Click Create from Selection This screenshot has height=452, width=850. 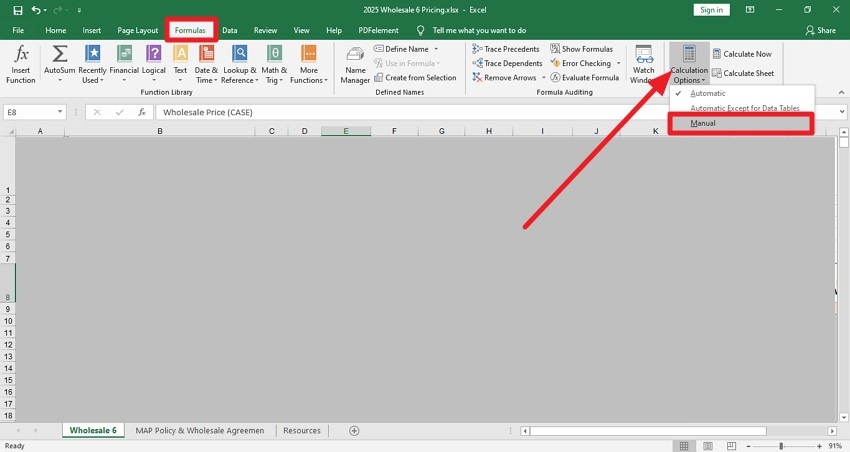[415, 78]
